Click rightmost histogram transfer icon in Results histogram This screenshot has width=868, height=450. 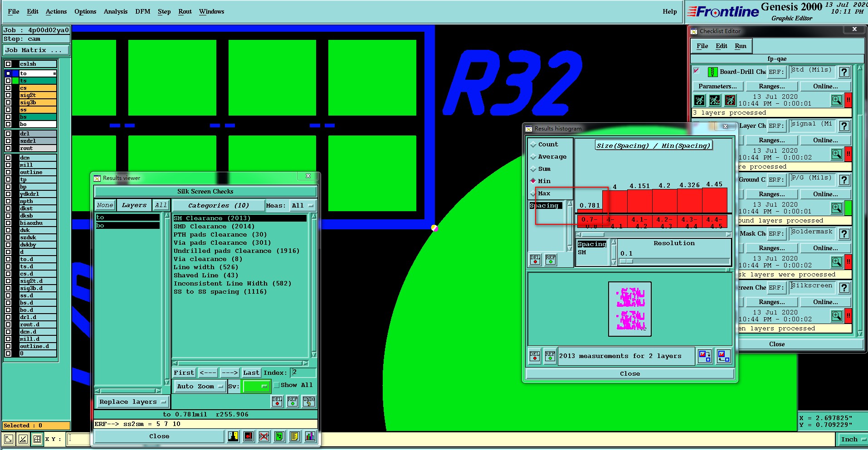pos(723,356)
